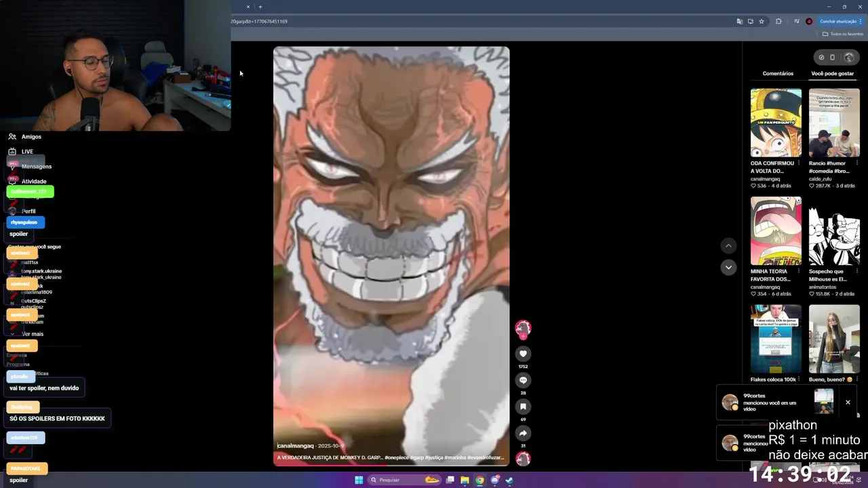Open Sospecho que Milhouse video thumbnail
868x488 pixels.
[834, 231]
